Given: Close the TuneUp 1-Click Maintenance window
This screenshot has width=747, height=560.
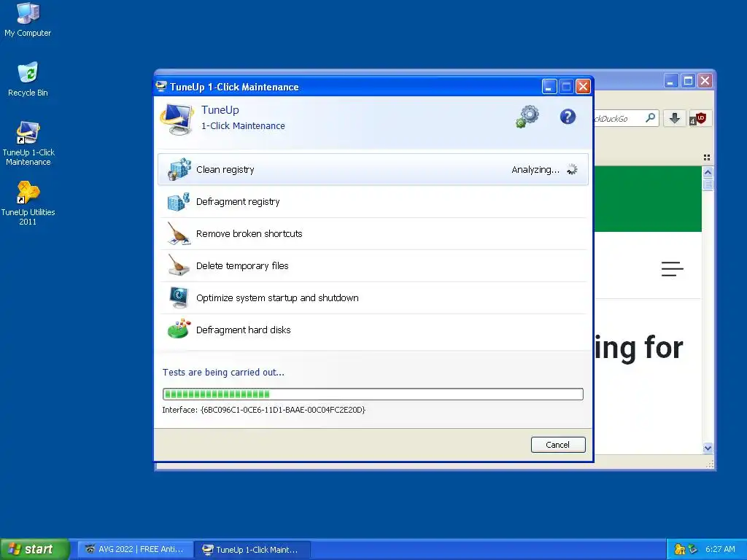Looking at the screenshot, I should [x=583, y=87].
